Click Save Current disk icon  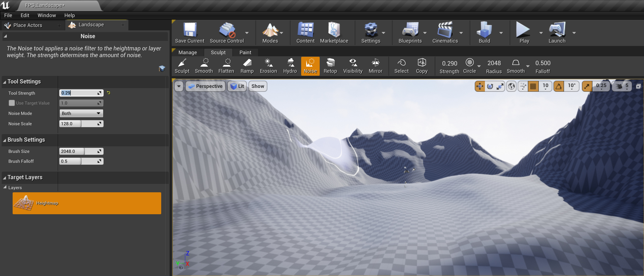(x=189, y=33)
